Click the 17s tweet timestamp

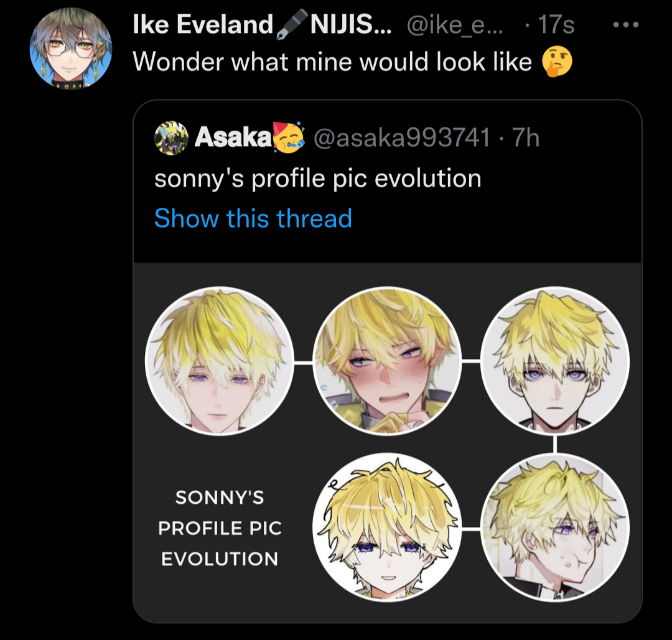tap(556, 26)
